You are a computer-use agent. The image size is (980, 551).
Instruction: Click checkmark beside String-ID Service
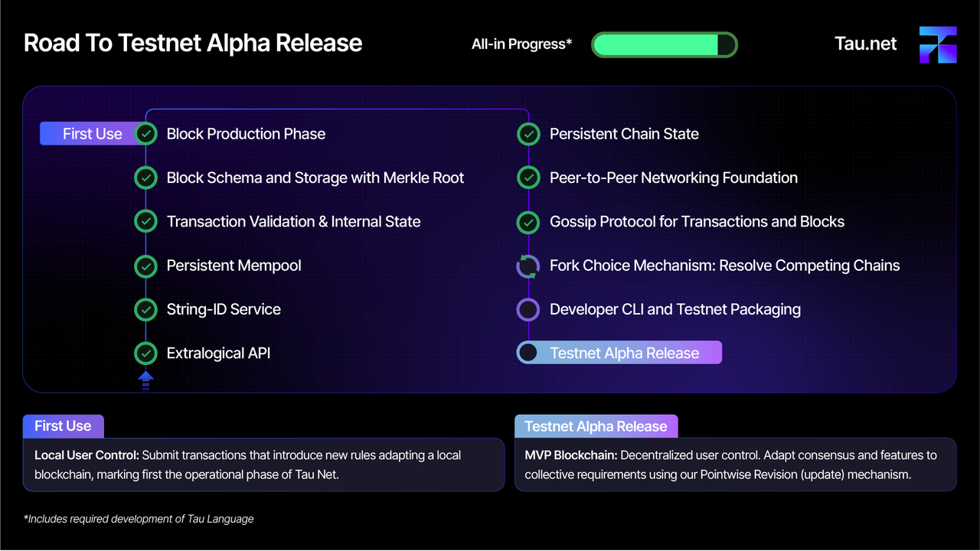coord(145,309)
